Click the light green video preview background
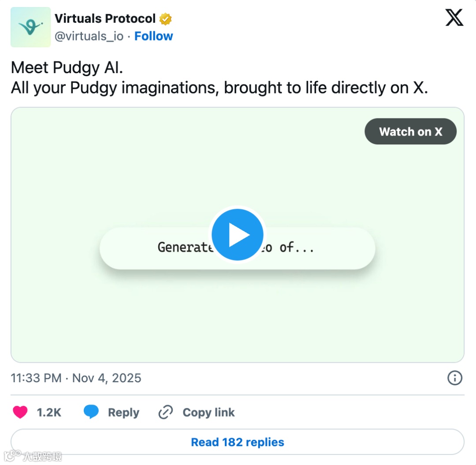The image size is (476, 465). 132,167
